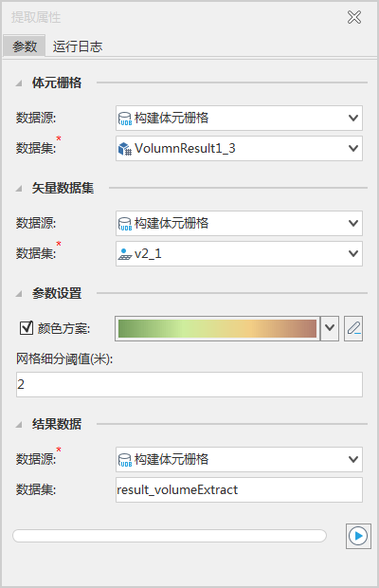Screen dimensions: 379x588
Task: Collapse the 结果数据 section triangle
Action: pyautogui.click(x=19, y=425)
